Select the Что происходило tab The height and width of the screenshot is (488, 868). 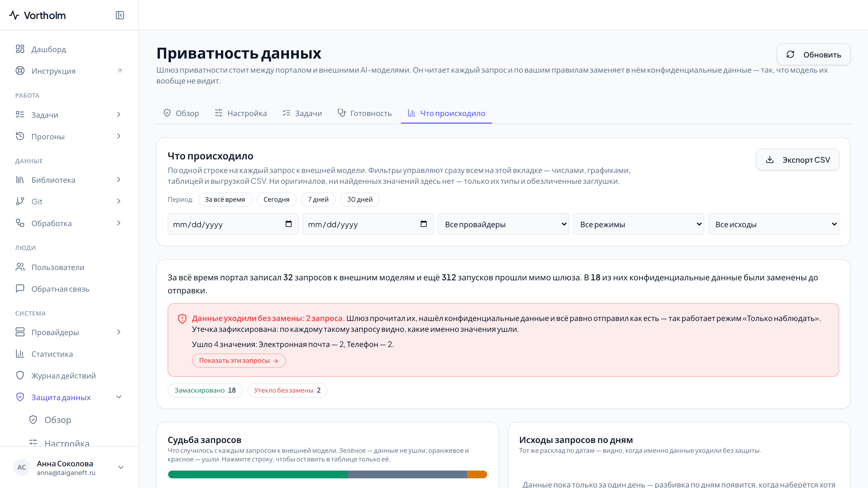[446, 113]
